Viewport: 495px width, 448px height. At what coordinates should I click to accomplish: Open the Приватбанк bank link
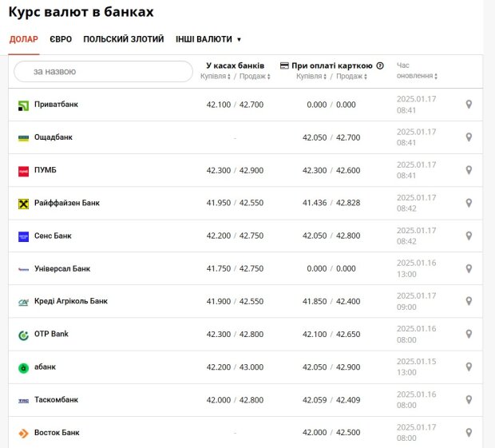tap(56, 105)
